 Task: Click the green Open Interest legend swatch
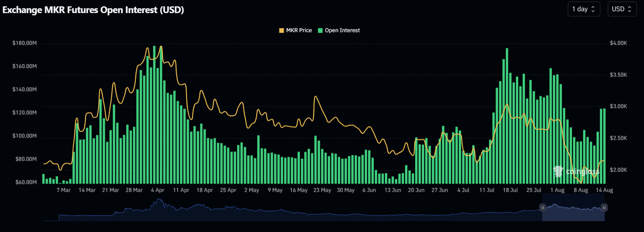tap(320, 30)
